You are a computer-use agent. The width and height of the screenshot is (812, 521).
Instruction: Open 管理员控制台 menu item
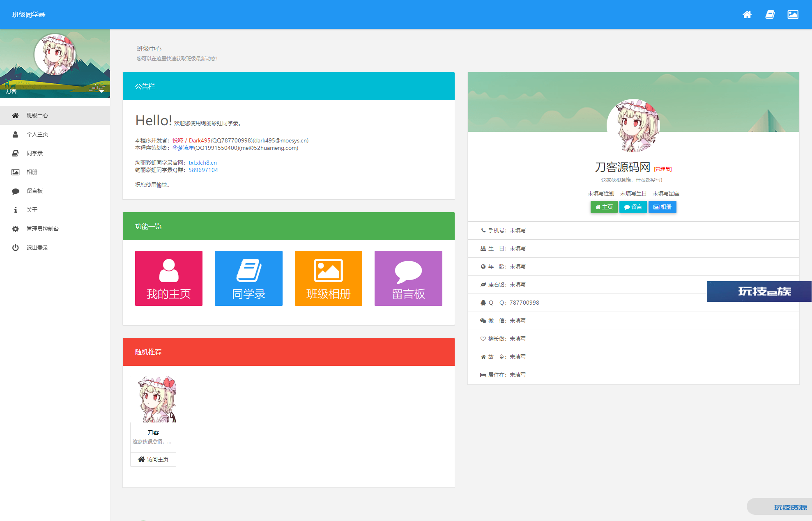[55, 229]
